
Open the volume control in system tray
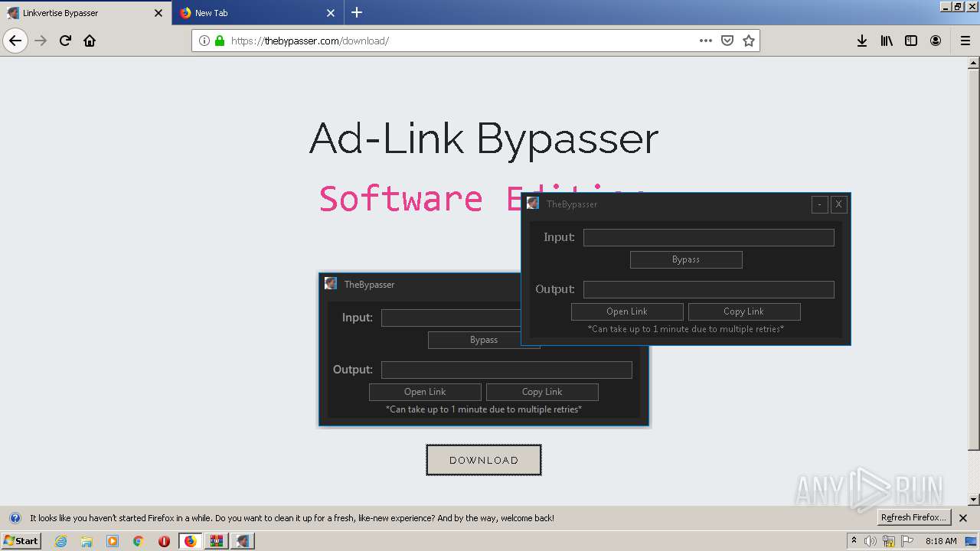click(x=871, y=541)
